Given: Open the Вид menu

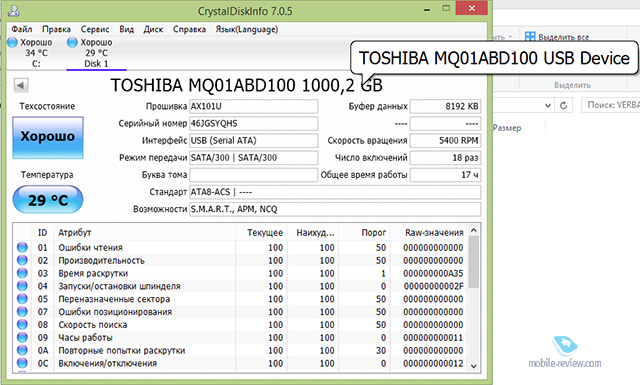Looking at the screenshot, I should 127,29.
